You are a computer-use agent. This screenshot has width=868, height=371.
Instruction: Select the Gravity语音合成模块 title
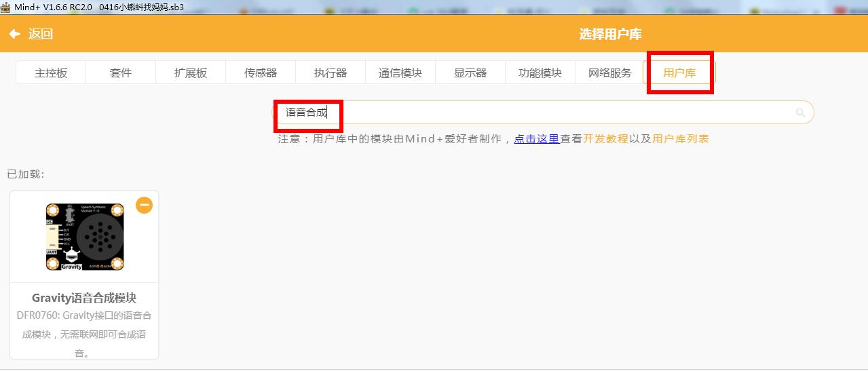[x=84, y=298]
